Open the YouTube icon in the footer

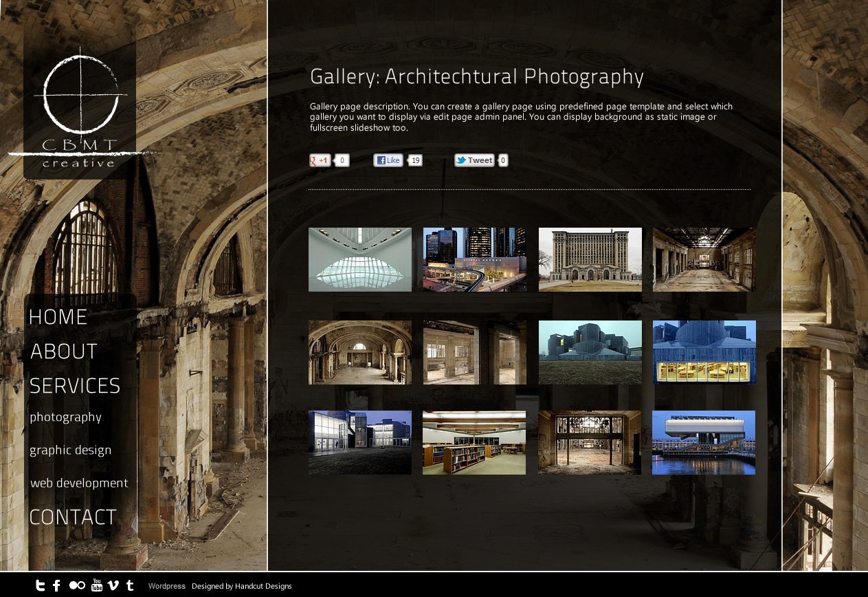[x=97, y=586]
